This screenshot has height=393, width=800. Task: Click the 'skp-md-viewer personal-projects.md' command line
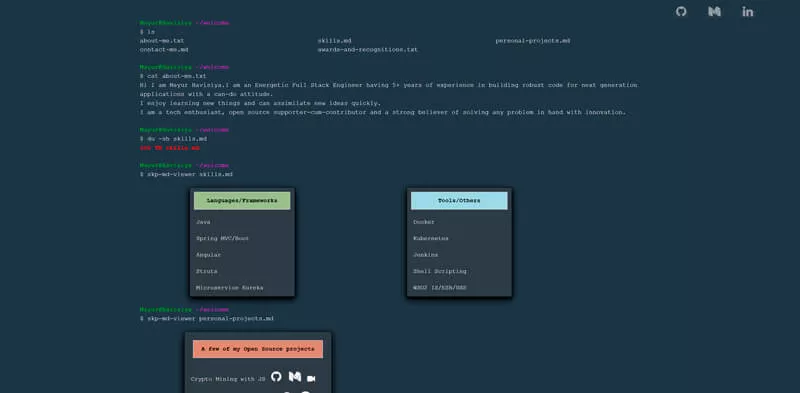pos(207,318)
